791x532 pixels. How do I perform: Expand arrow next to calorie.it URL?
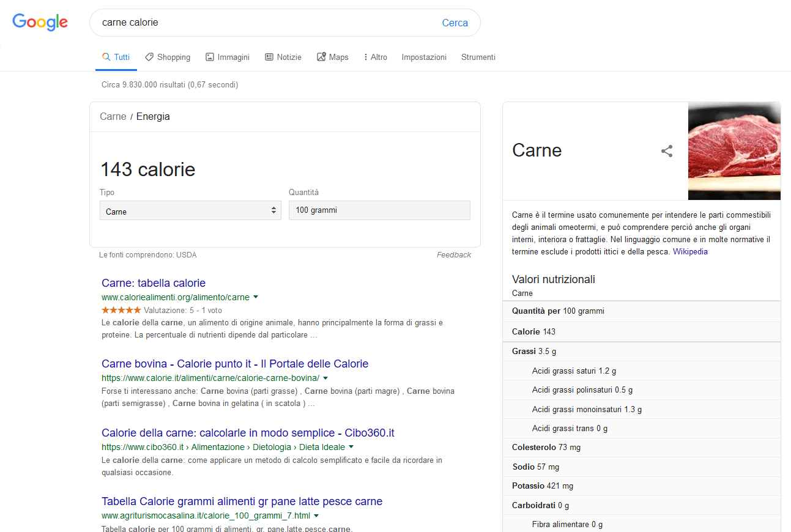coord(325,378)
